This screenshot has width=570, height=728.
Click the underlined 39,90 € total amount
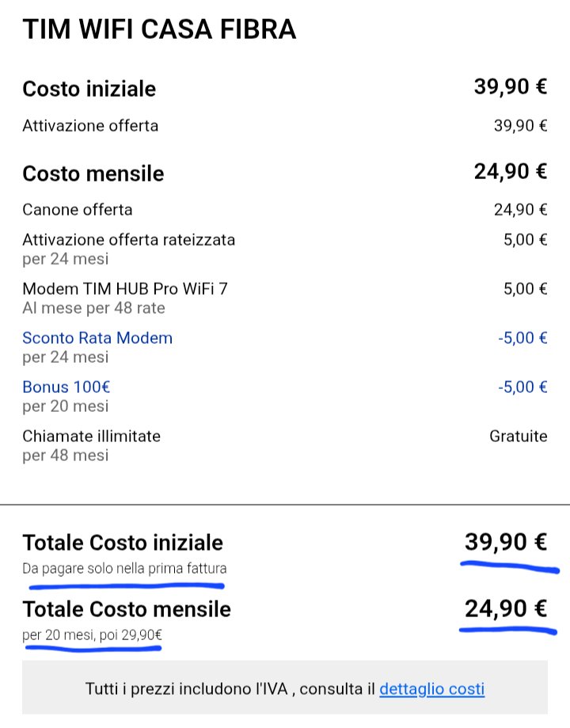505,543
